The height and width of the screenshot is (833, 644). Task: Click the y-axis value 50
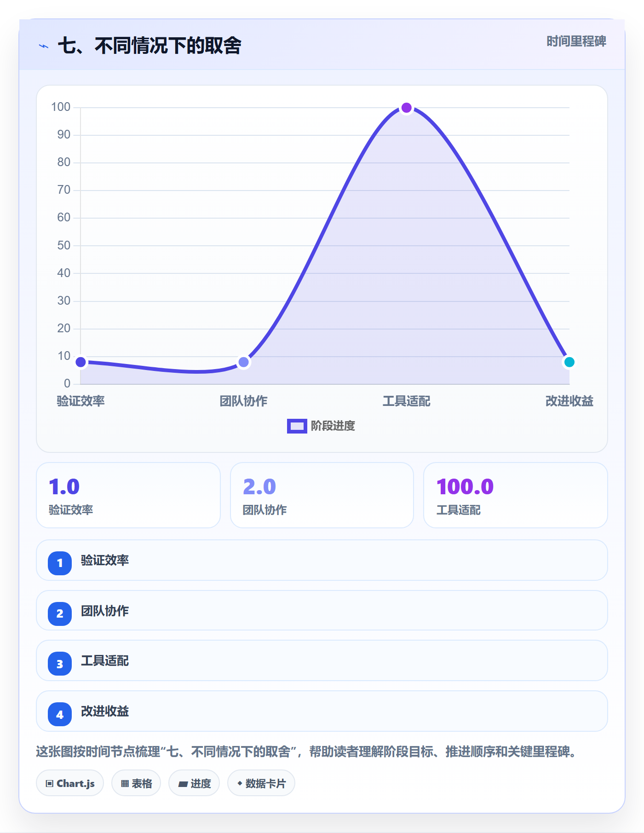[x=63, y=245]
